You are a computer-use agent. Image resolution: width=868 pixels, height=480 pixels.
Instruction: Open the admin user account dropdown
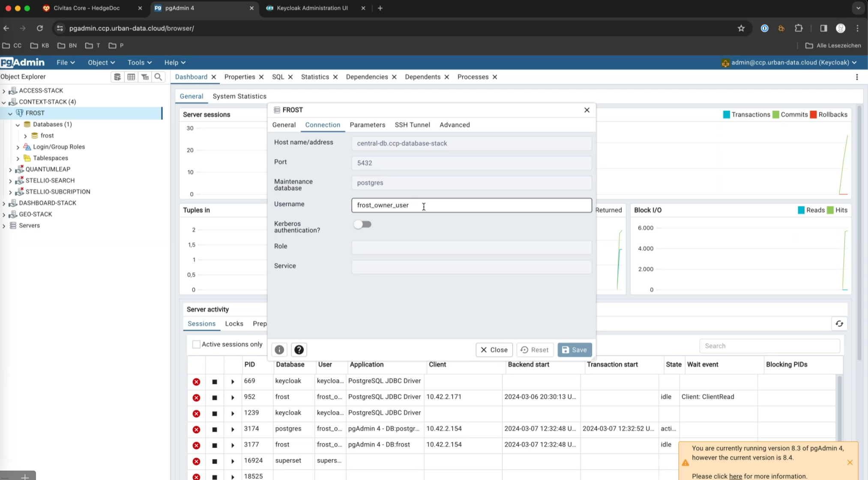tap(789, 63)
